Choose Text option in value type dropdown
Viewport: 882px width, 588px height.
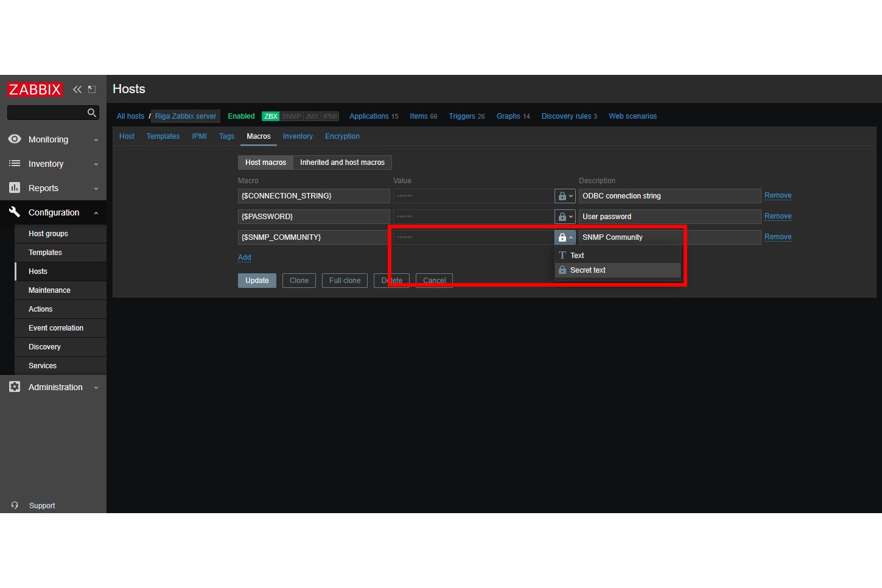coord(577,256)
